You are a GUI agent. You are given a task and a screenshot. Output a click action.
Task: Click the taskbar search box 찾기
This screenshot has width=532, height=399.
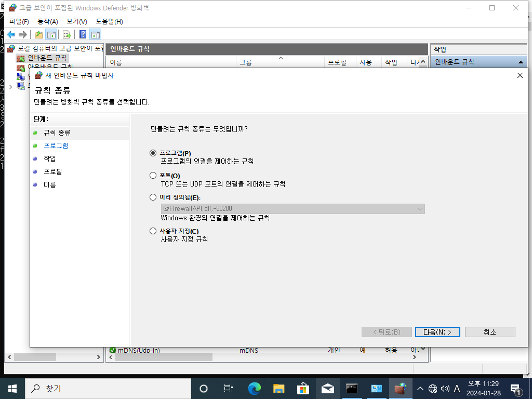(x=108, y=389)
